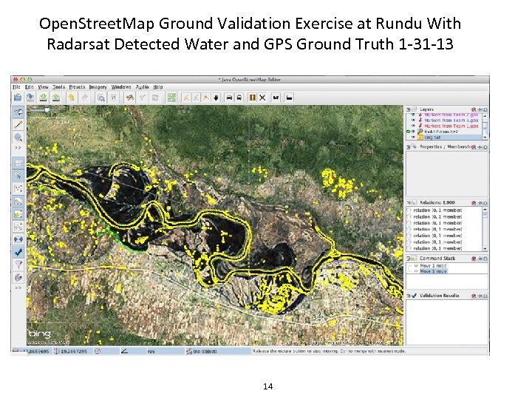Open the Windows menu

[121, 87]
